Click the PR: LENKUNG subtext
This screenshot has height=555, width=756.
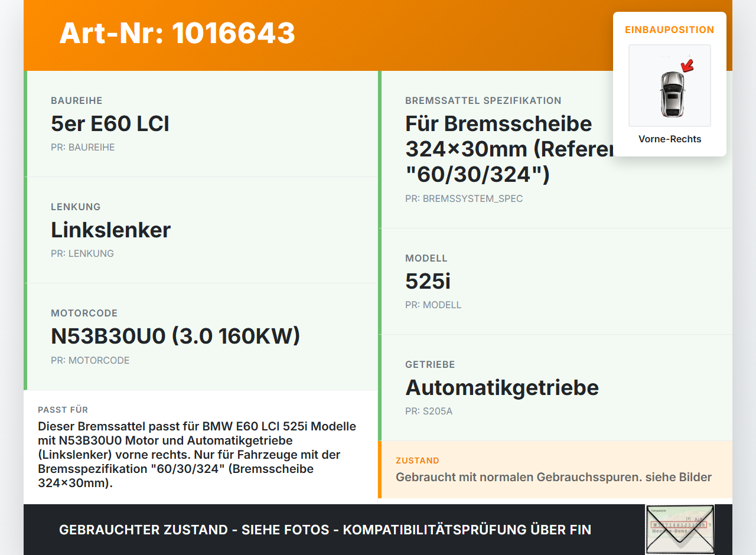tap(82, 254)
